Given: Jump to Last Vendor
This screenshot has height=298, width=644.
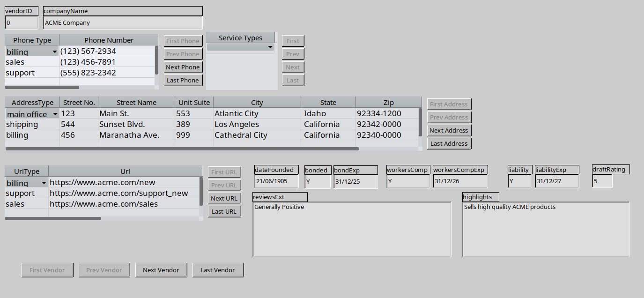Looking at the screenshot, I should (x=218, y=270).
